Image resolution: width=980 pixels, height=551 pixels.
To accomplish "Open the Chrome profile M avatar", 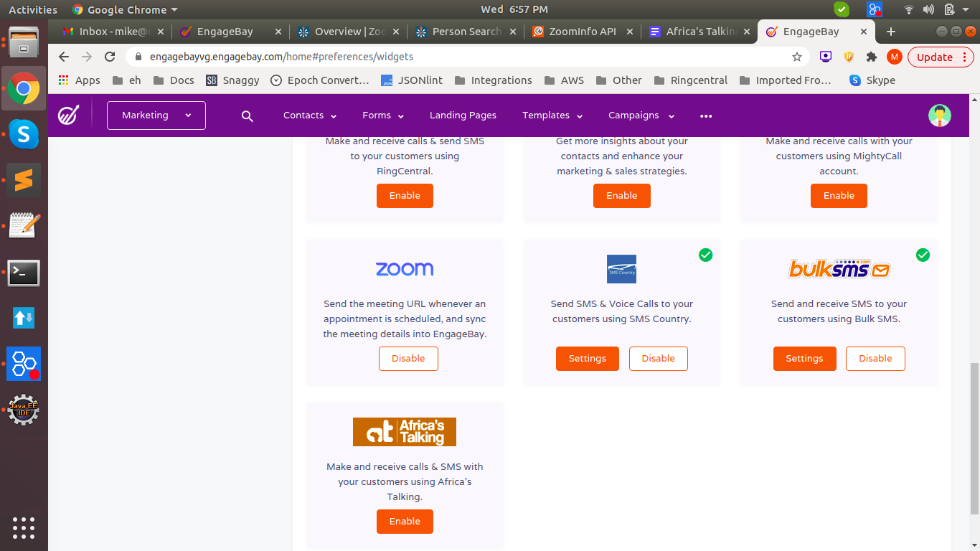I will tap(894, 57).
